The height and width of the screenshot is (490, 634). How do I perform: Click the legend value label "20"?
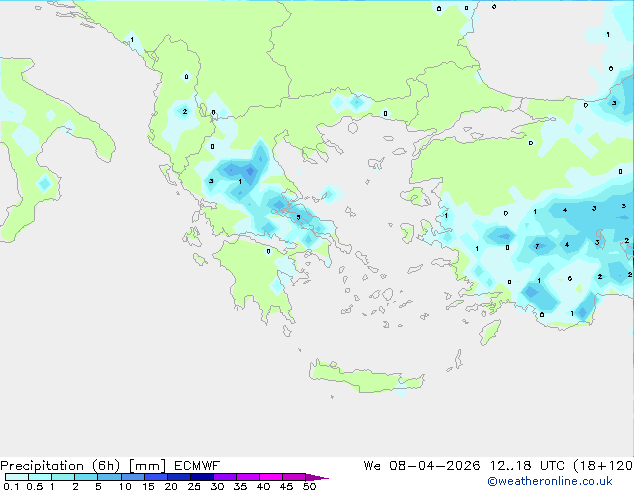171,486
